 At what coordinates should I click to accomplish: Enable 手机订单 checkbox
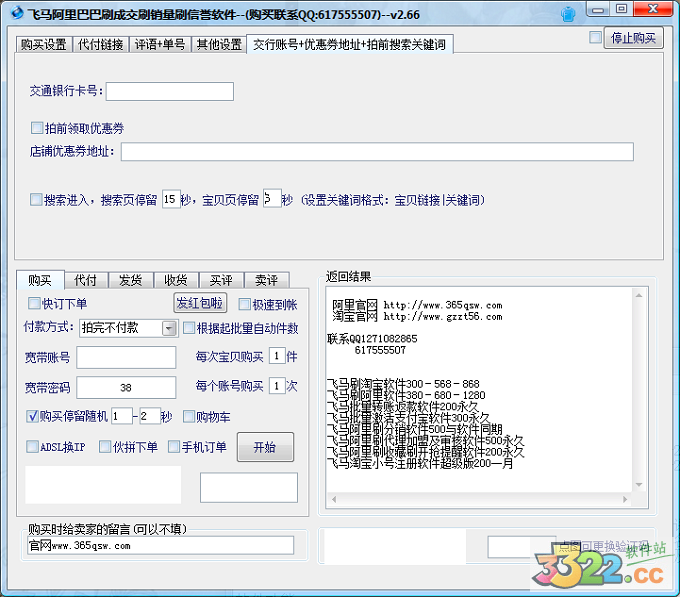coord(173,447)
